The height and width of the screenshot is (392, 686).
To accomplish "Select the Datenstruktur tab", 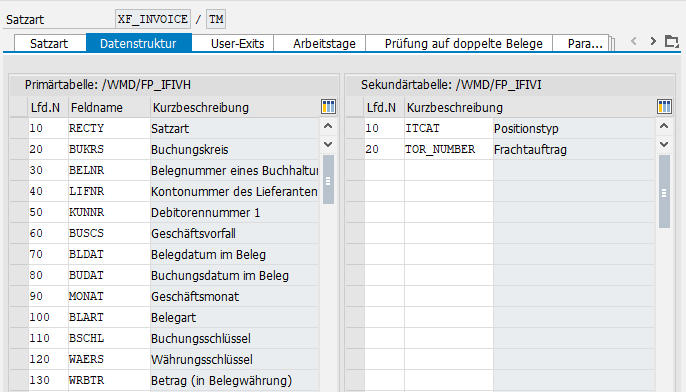I will (138, 43).
